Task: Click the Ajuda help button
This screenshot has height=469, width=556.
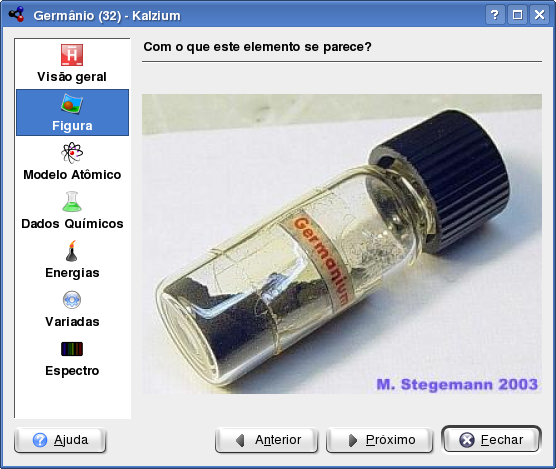Action: pos(60,440)
